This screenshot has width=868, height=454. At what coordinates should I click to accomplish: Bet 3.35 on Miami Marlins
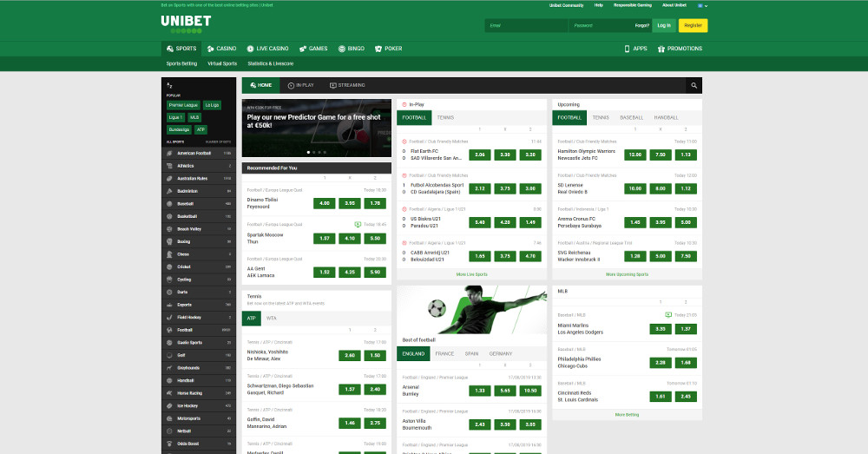(661, 329)
